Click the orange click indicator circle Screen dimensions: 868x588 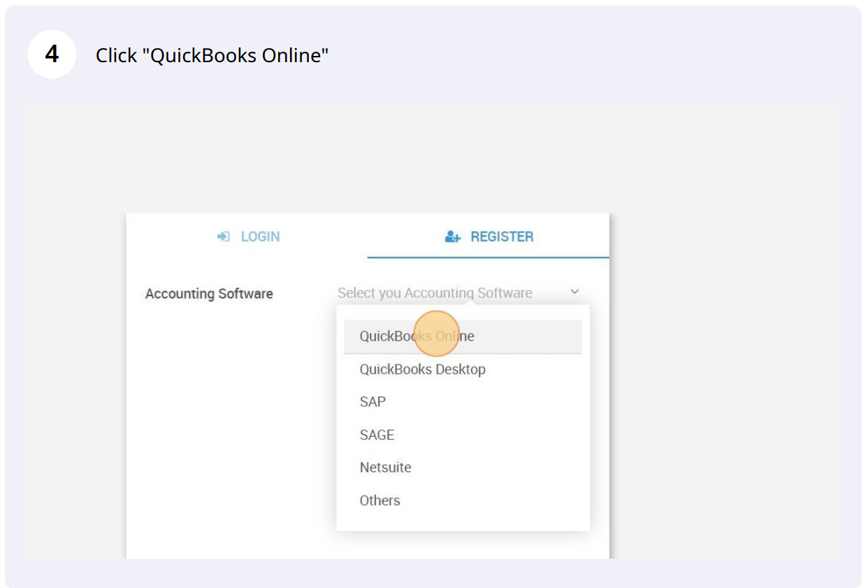pyautogui.click(x=436, y=333)
